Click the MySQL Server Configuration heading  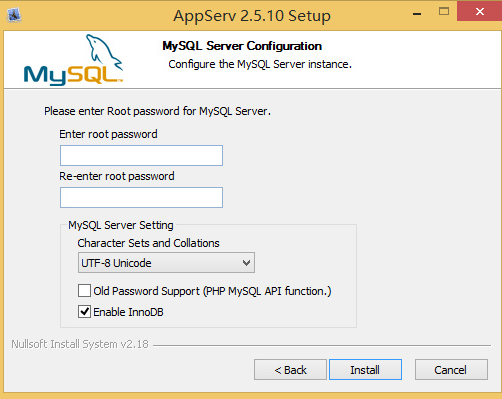(242, 46)
